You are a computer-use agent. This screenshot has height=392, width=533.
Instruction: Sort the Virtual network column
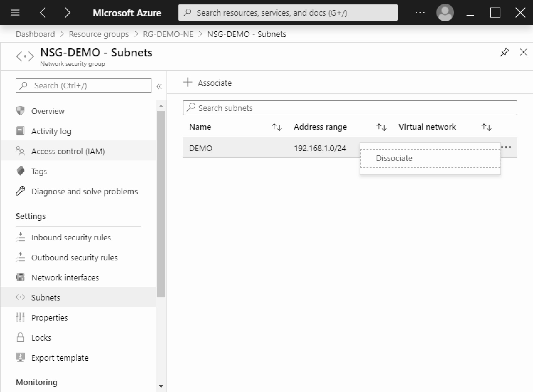(486, 127)
